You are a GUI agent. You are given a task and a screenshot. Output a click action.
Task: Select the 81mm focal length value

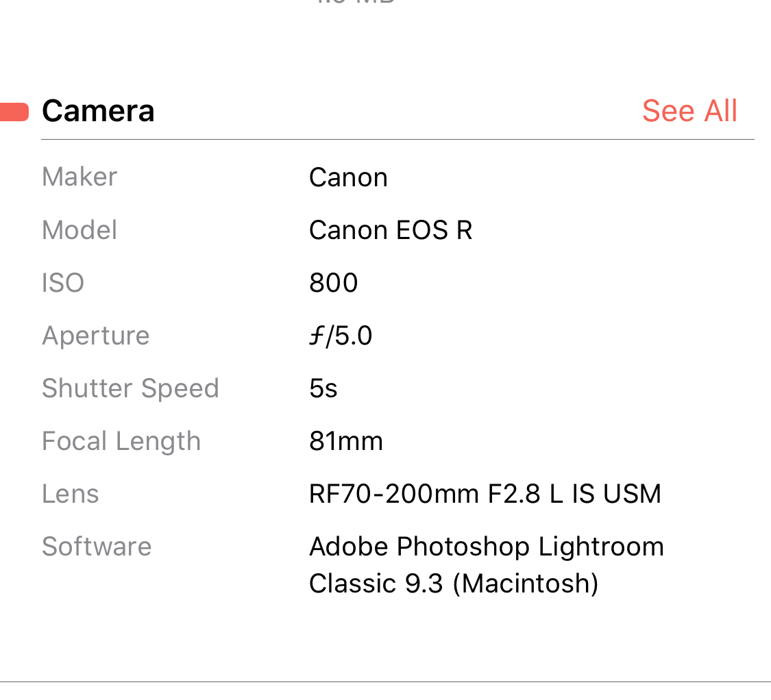click(346, 441)
